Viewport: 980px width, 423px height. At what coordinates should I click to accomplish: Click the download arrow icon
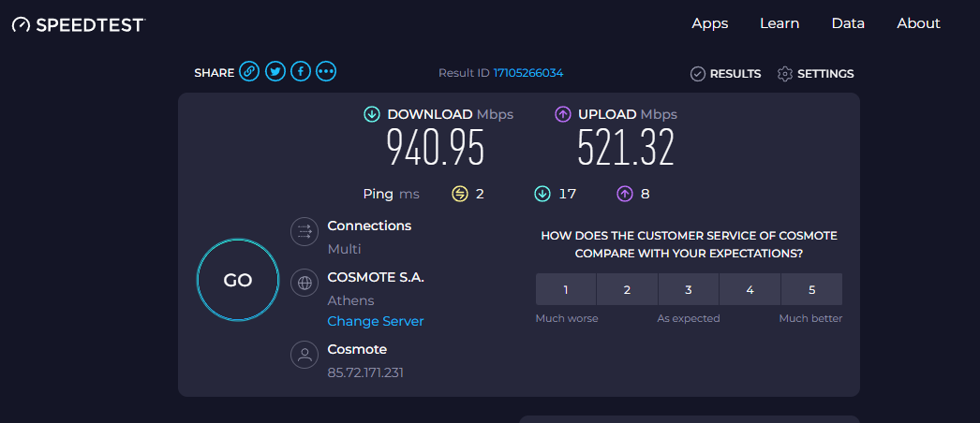[x=372, y=114]
